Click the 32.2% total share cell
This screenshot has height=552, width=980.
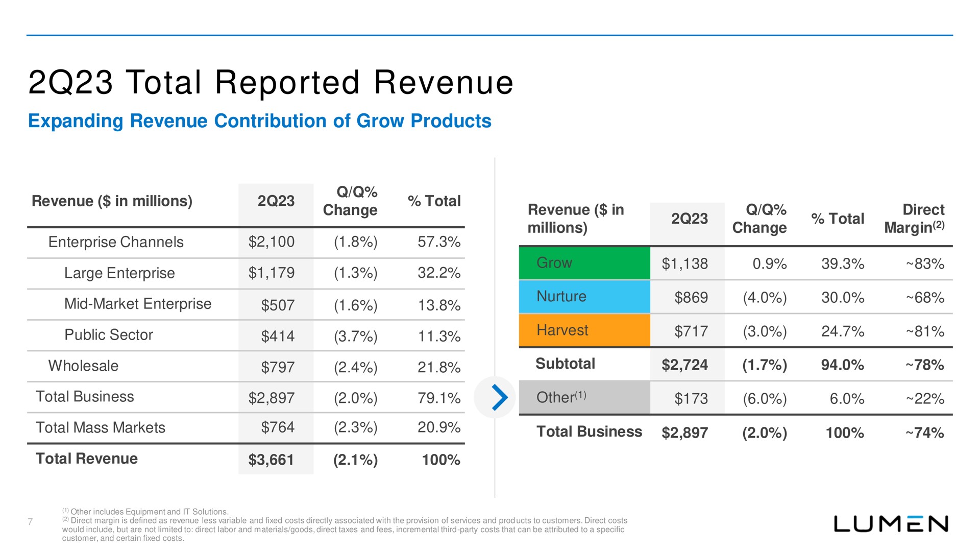coord(439,273)
